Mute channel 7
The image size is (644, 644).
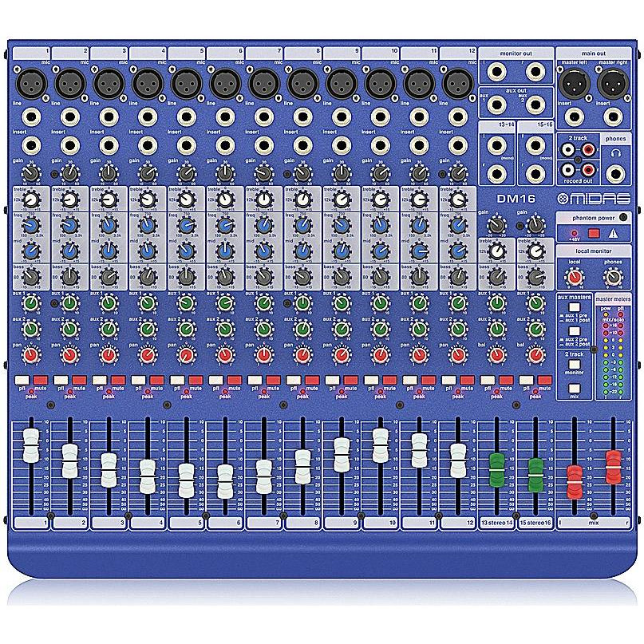273,380
